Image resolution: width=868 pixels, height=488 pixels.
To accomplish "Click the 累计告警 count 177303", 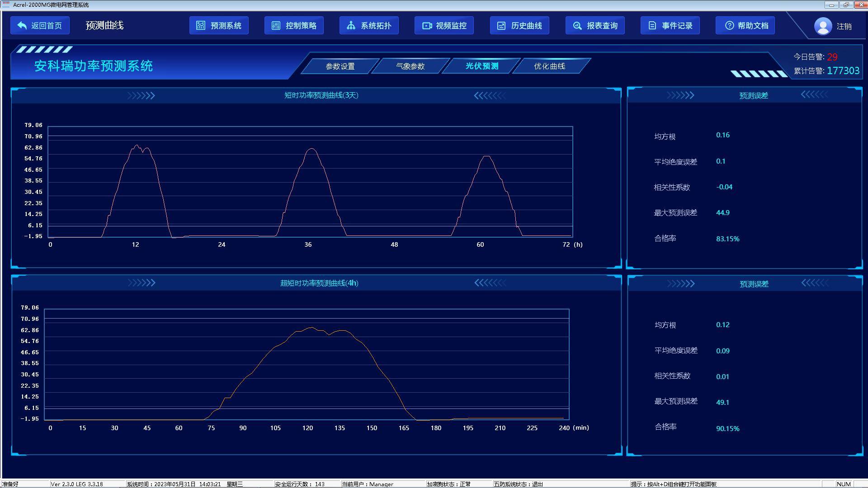I will coord(843,70).
